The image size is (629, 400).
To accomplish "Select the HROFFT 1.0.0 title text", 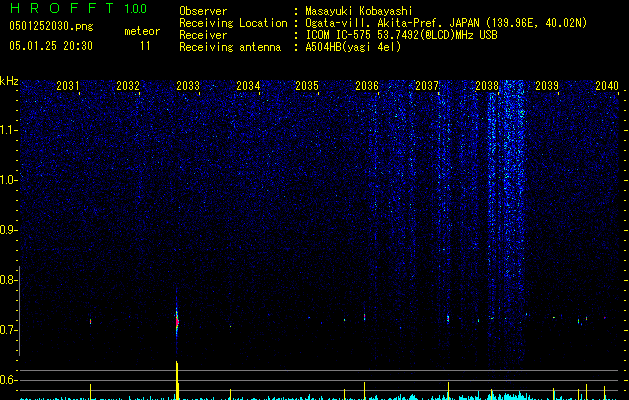I will click(78, 8).
